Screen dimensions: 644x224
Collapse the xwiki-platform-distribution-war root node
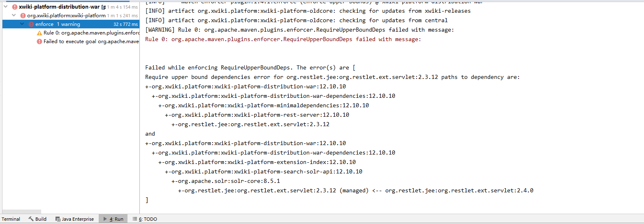[x=6, y=7]
